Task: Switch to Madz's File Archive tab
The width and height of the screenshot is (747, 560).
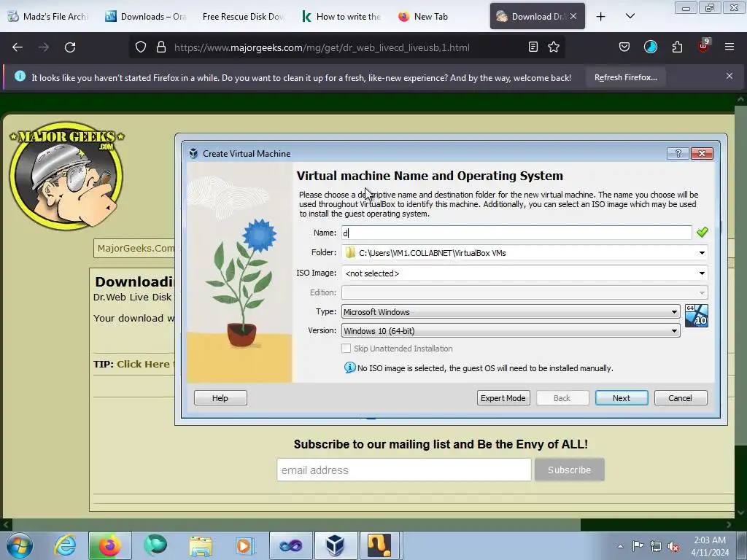Action: tap(48, 17)
